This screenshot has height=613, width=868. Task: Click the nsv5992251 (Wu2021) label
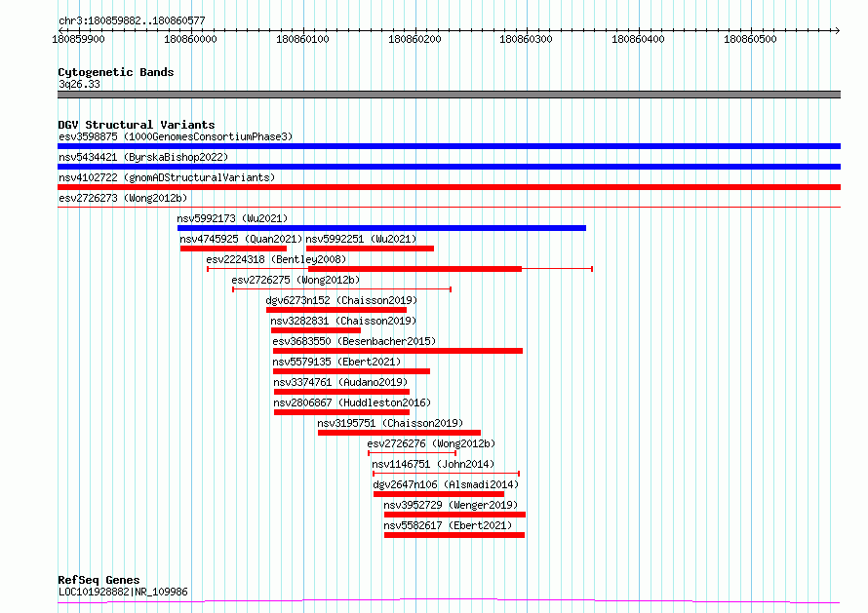pyautogui.click(x=361, y=239)
